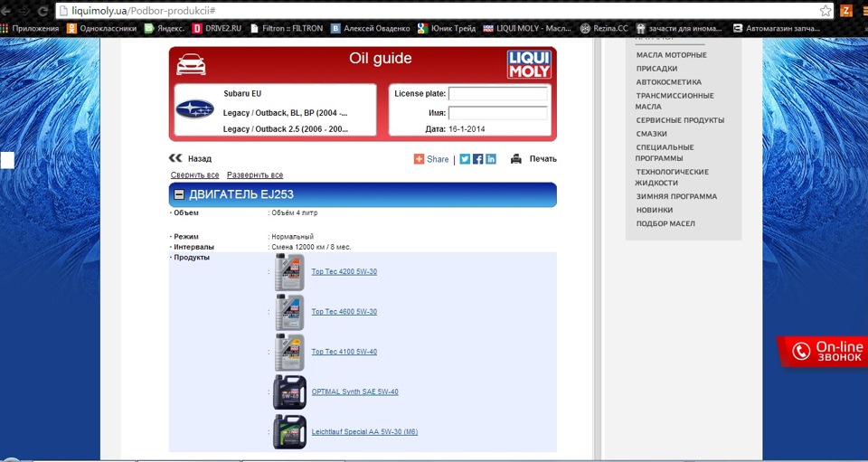Open the Top Tec 4600 5W-30 link
Screen dimensions: 868x462
pos(344,312)
